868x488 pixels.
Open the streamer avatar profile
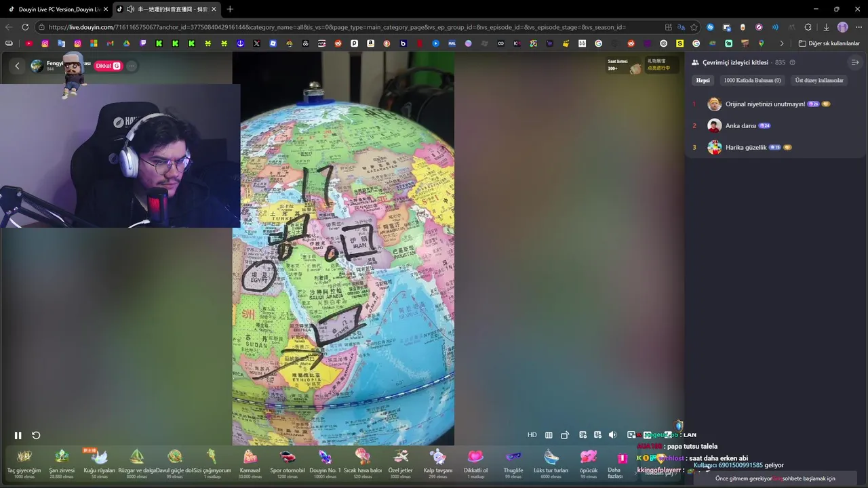pyautogui.click(x=37, y=66)
